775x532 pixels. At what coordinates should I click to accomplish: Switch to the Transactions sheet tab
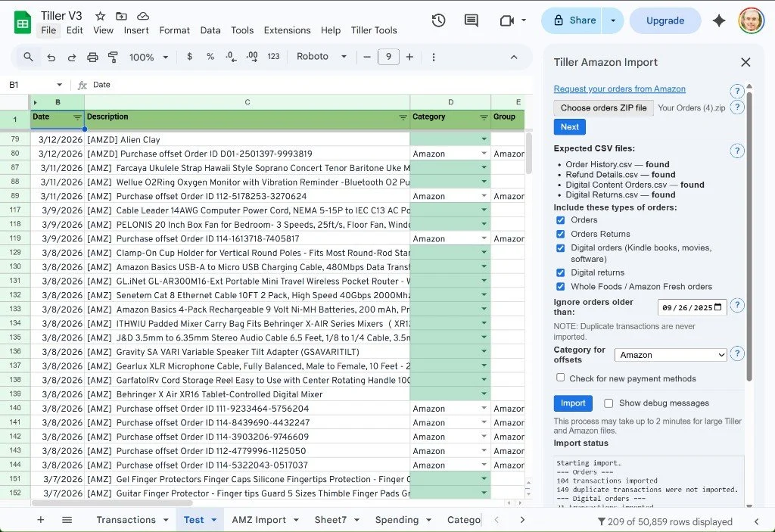126,520
